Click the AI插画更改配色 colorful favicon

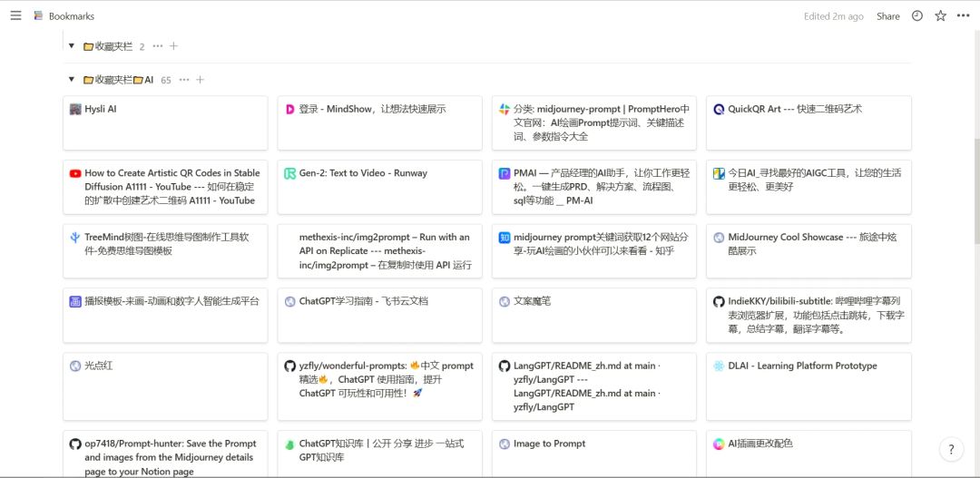pos(719,444)
